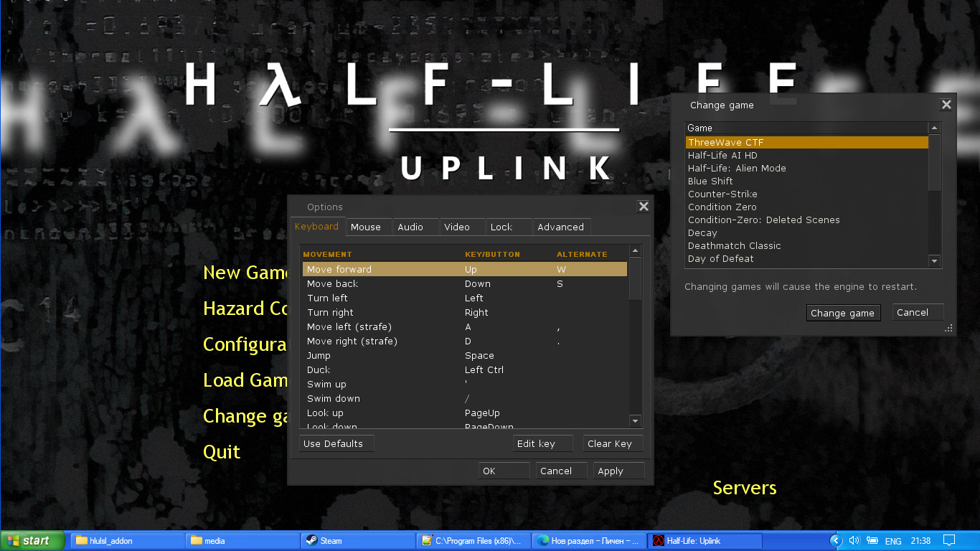Confirm switching games with Change game button
This screenshot has width=980, height=551.
pyautogui.click(x=843, y=313)
